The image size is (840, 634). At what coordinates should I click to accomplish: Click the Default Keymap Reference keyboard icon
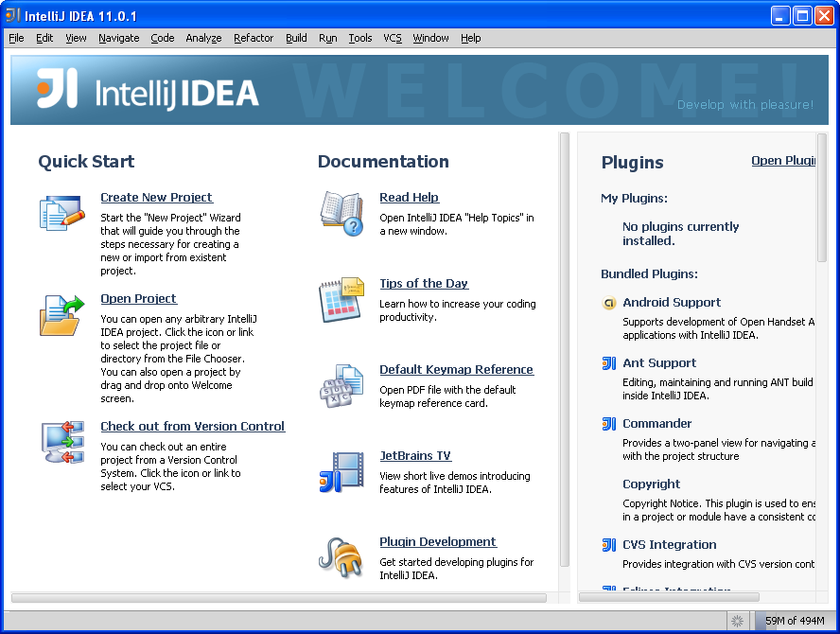coord(341,386)
